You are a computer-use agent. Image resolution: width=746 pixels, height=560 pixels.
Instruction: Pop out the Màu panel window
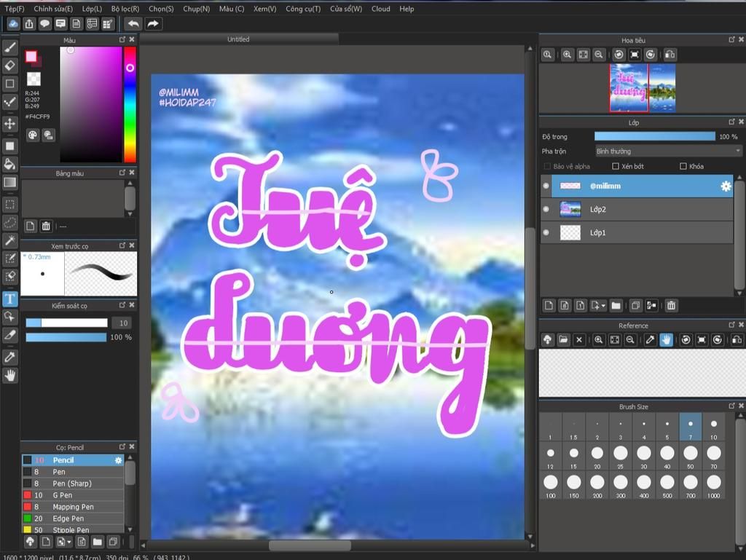pos(122,39)
